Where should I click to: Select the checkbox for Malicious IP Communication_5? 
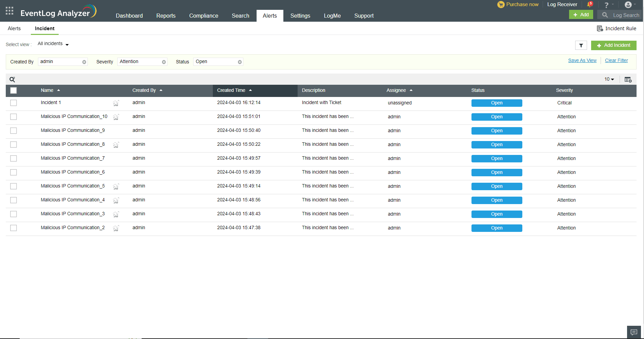13,186
